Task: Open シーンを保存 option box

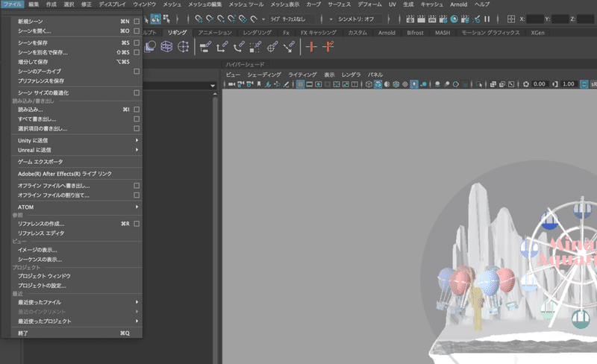Action: 137,43
